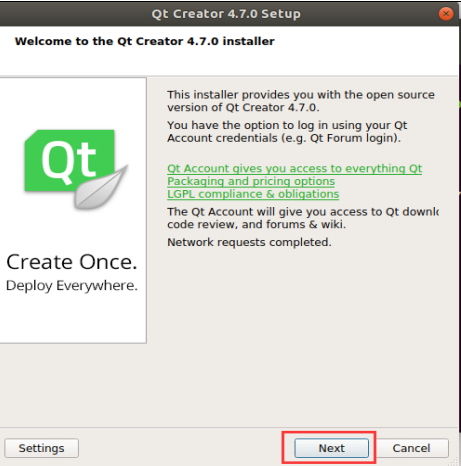Click the 'This installer provides you' paragraph
The height and width of the screenshot is (466, 461).
[x=301, y=101]
